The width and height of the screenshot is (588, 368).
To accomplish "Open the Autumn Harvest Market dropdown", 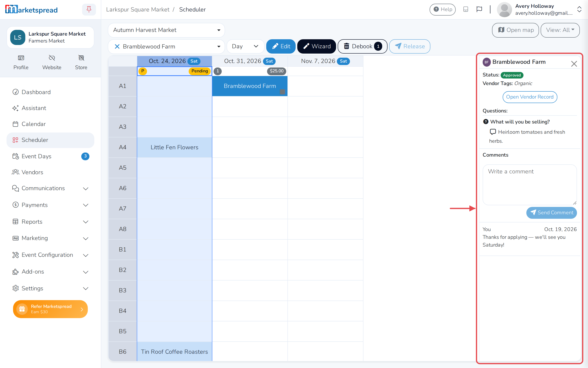I will point(166,30).
